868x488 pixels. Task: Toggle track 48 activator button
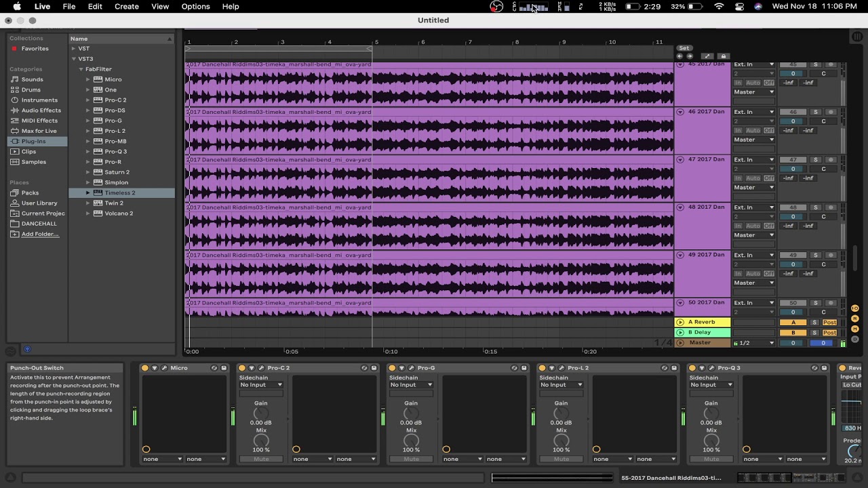tap(793, 207)
